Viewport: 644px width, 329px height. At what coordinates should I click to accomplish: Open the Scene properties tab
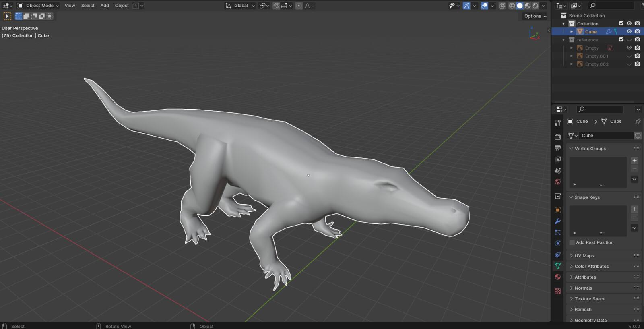click(x=557, y=170)
